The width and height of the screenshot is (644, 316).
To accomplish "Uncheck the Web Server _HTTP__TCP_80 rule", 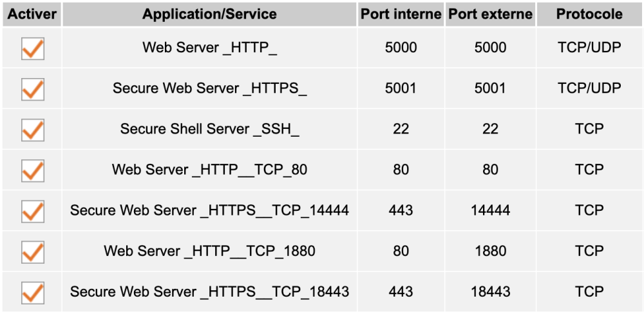I will (x=32, y=170).
